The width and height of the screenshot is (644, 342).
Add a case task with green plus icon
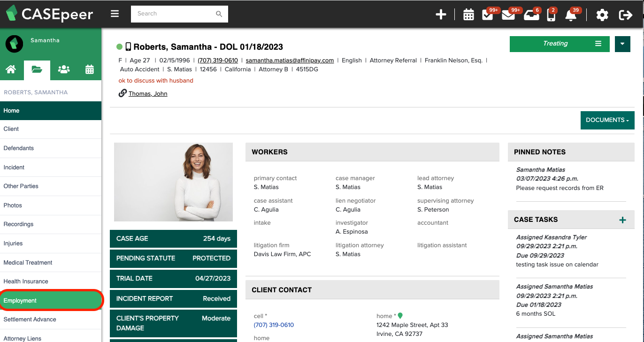pyautogui.click(x=623, y=219)
